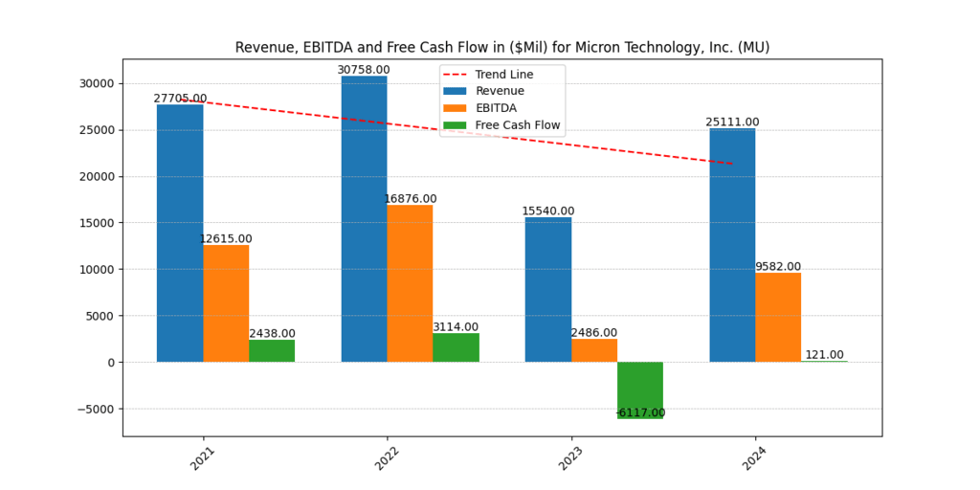Click the 2022 EBITDA bar
Image resolution: width=980 pixels, height=490 pixels.
click(410, 283)
